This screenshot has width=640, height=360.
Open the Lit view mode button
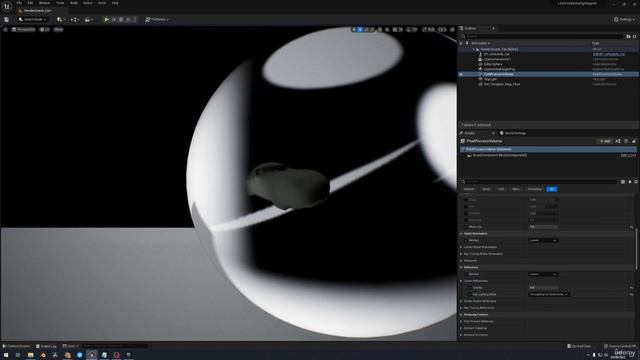pos(45,29)
